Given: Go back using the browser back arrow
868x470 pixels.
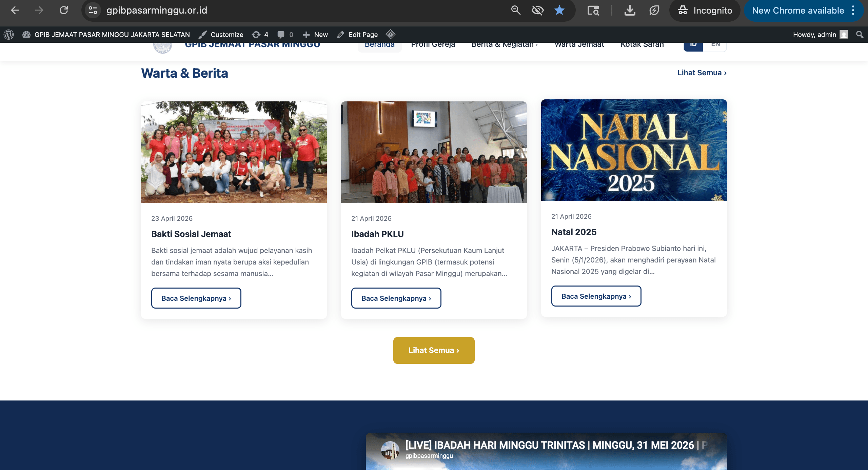Looking at the screenshot, I should coord(15,10).
